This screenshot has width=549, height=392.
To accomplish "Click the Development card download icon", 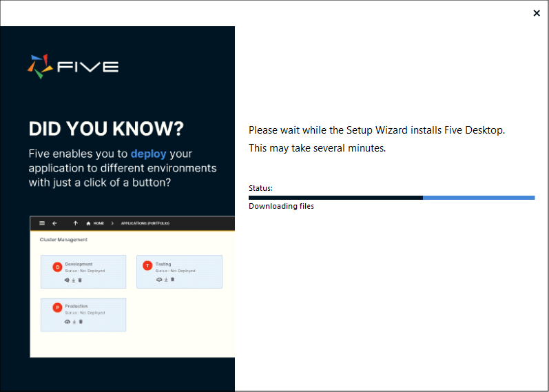I will (x=74, y=280).
